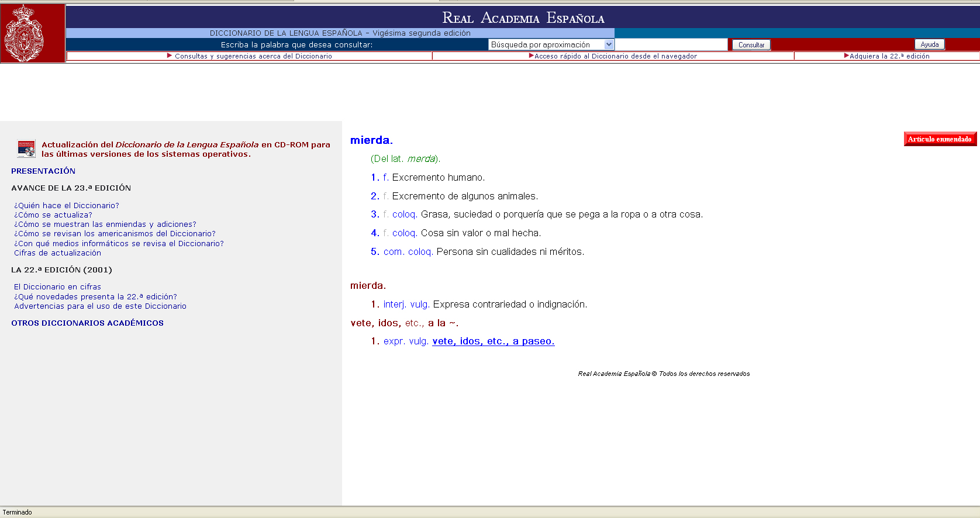
Task: Open Cifras de actualización link
Action: pyautogui.click(x=57, y=253)
